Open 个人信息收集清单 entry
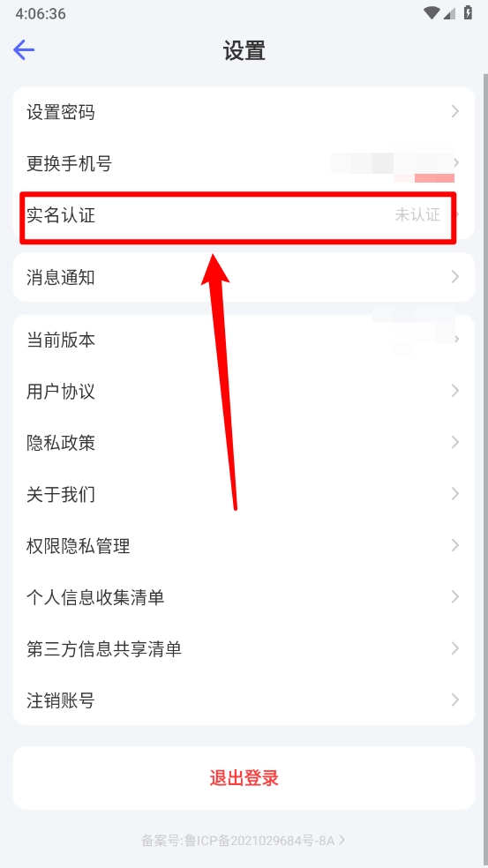This screenshot has width=488, height=868. pos(244,596)
